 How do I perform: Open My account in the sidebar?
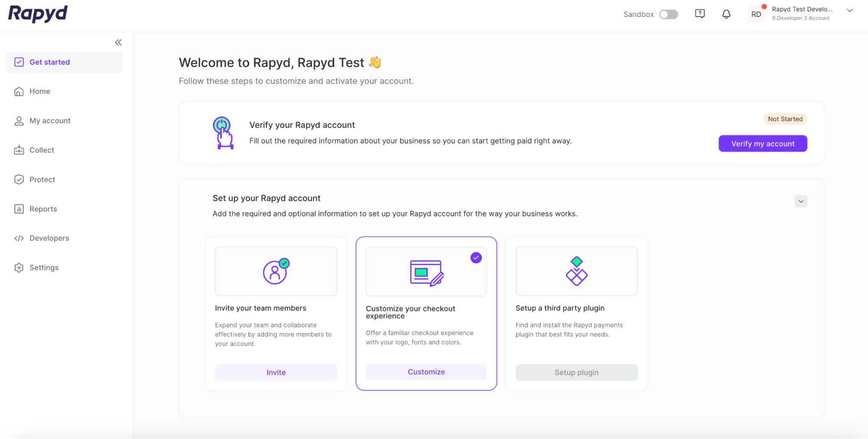[x=50, y=121]
